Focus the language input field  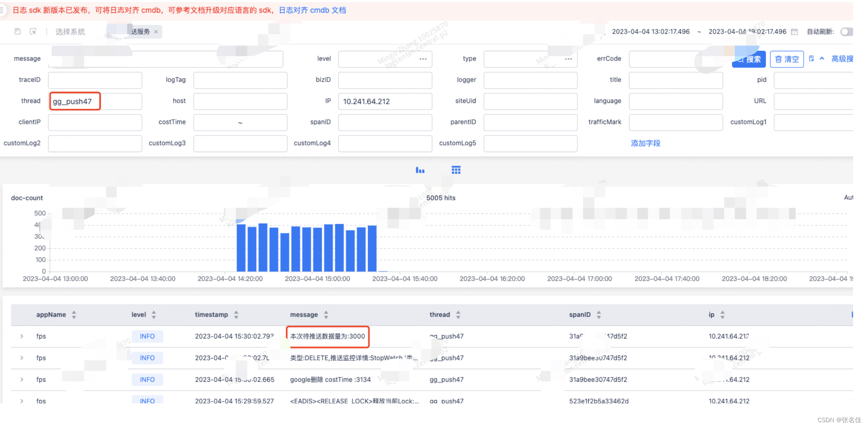(x=676, y=101)
